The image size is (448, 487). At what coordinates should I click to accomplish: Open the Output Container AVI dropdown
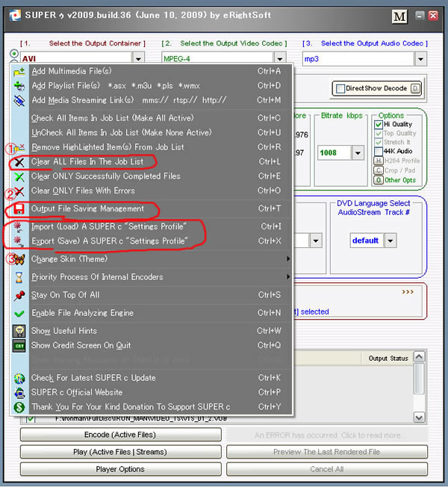pos(137,58)
